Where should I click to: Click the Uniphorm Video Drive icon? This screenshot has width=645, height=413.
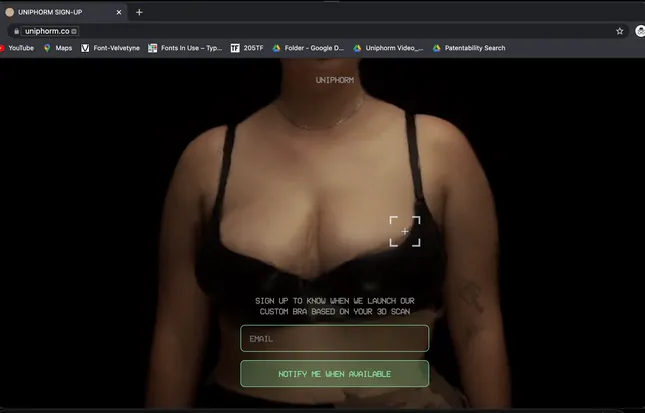(357, 48)
